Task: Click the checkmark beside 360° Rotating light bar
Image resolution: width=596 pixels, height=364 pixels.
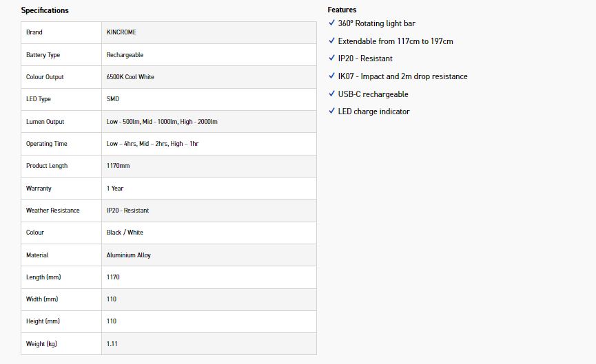Action: click(x=332, y=23)
